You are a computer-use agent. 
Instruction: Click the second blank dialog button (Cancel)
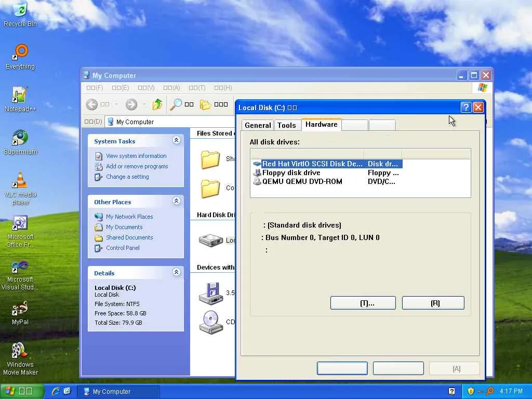pos(398,368)
